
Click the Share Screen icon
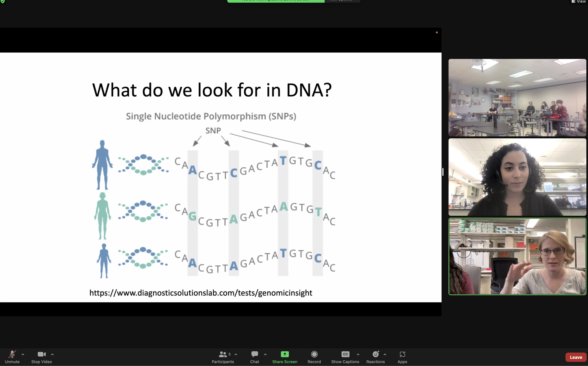tap(285, 354)
